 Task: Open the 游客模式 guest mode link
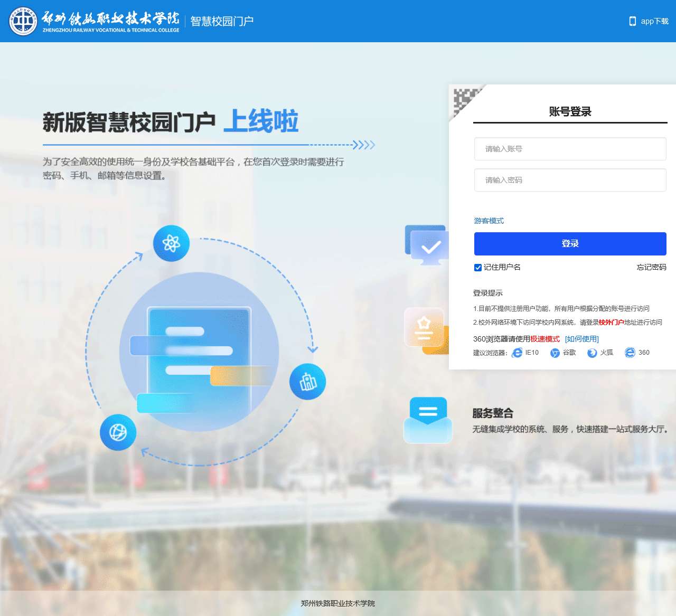point(489,221)
